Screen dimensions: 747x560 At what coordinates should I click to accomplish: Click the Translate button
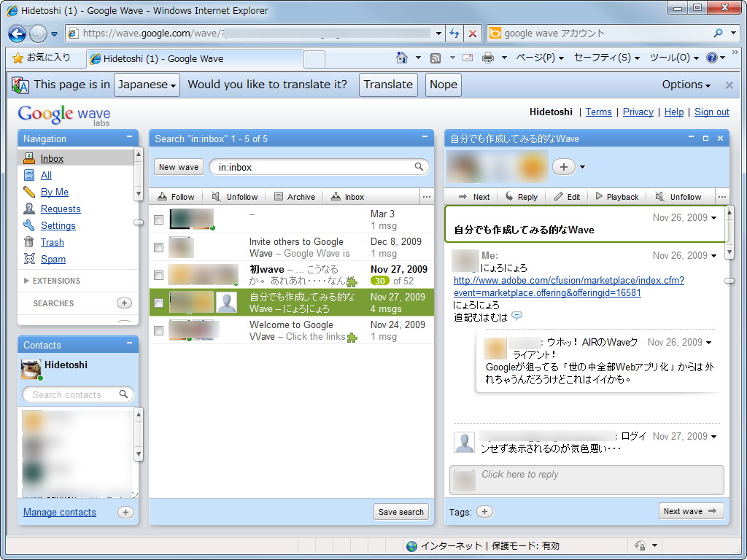click(x=388, y=85)
